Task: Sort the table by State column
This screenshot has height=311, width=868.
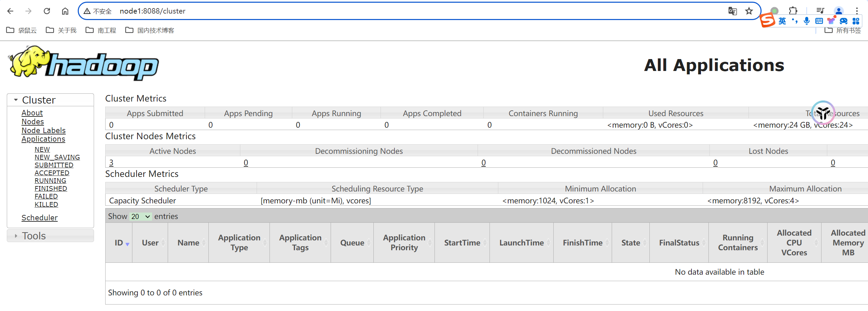Action: 631,243
